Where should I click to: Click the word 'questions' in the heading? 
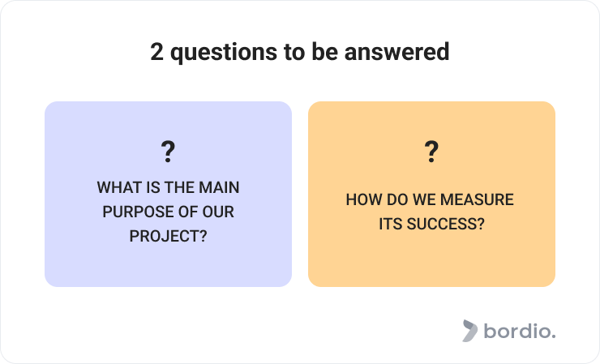coord(224,53)
